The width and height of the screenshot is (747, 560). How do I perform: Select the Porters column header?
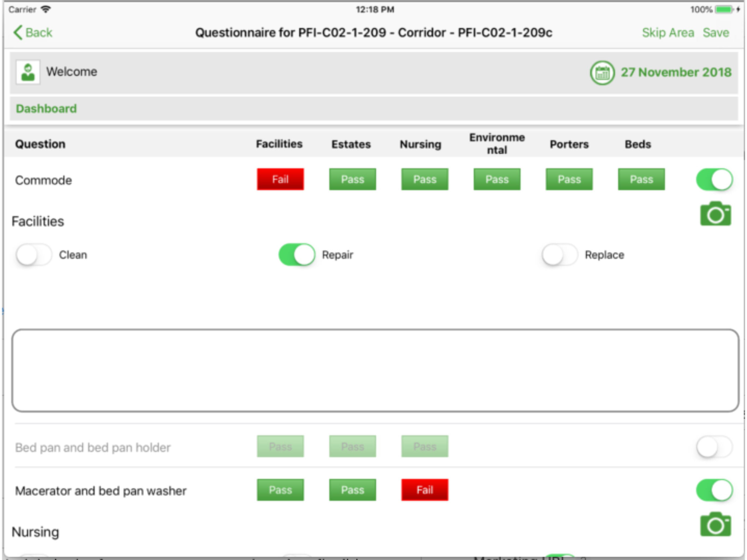click(x=569, y=144)
